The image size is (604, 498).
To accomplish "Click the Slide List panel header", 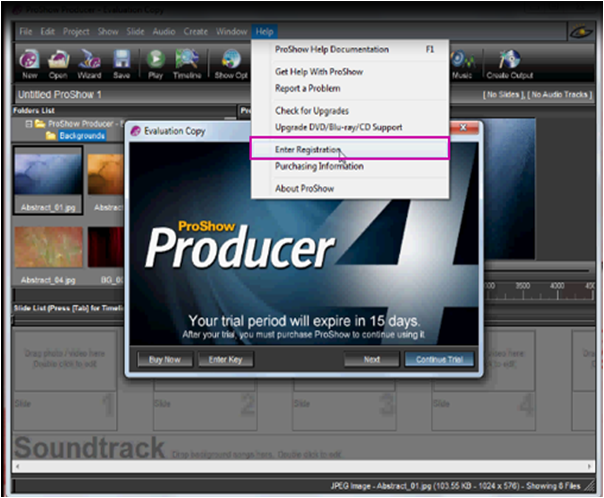I will pos(68,308).
